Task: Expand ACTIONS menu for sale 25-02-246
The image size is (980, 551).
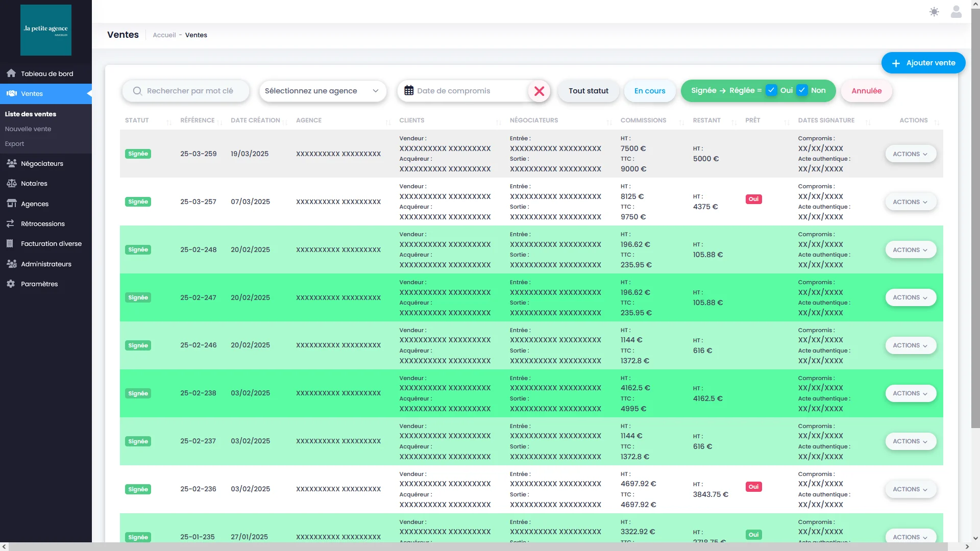Action: (x=911, y=345)
